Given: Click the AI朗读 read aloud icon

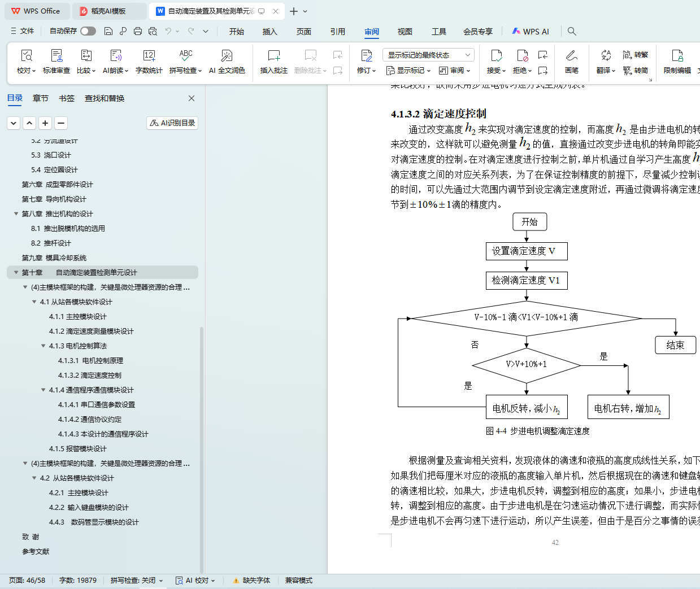Looking at the screenshot, I should pyautogui.click(x=115, y=56).
